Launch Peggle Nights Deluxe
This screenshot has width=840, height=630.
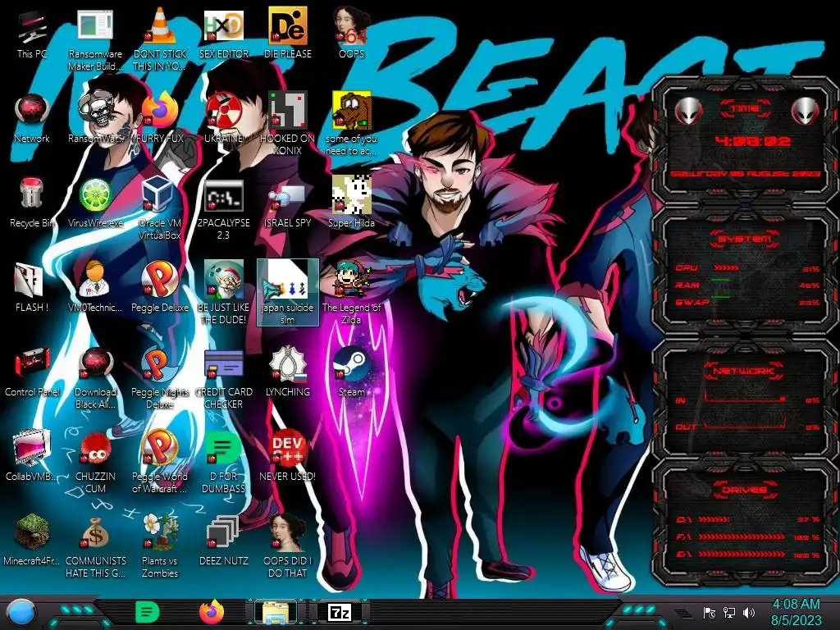(x=159, y=377)
